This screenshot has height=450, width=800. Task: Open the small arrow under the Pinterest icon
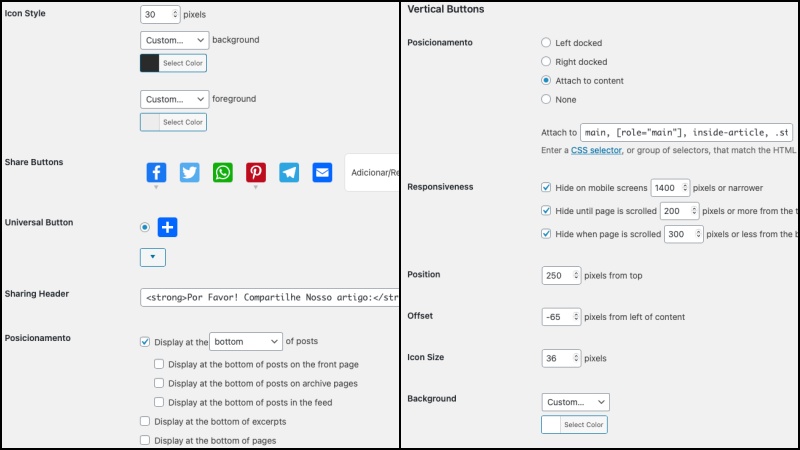(256, 187)
